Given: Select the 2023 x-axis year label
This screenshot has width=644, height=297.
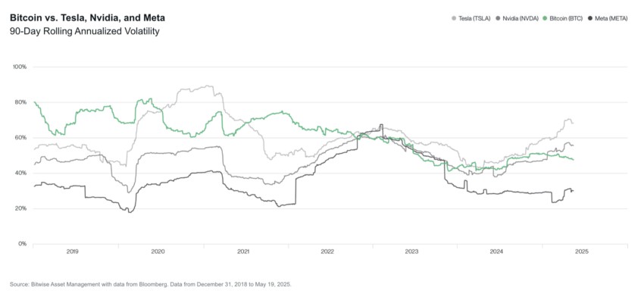Looking at the screenshot, I should pyautogui.click(x=412, y=252).
